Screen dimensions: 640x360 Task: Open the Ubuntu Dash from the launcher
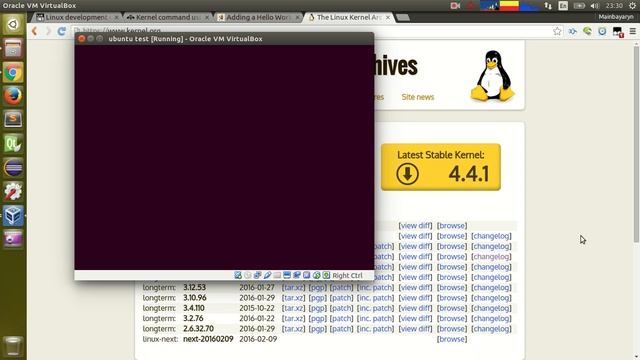click(x=13, y=24)
